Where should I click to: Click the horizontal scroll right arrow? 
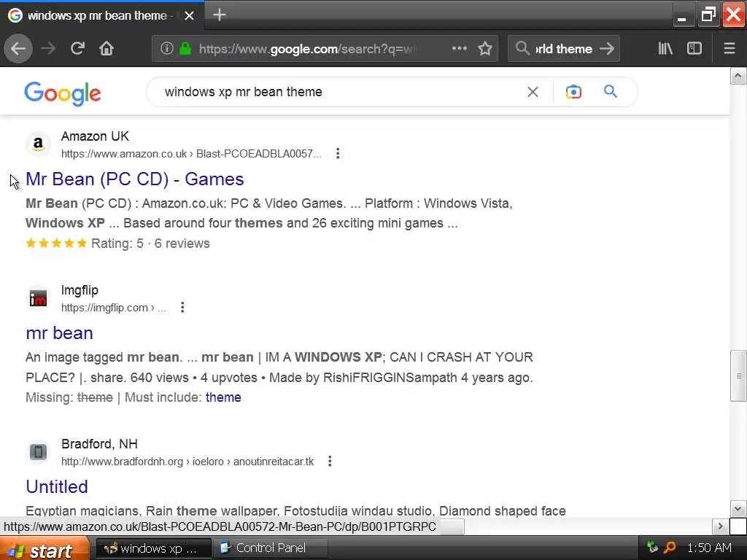click(x=720, y=526)
